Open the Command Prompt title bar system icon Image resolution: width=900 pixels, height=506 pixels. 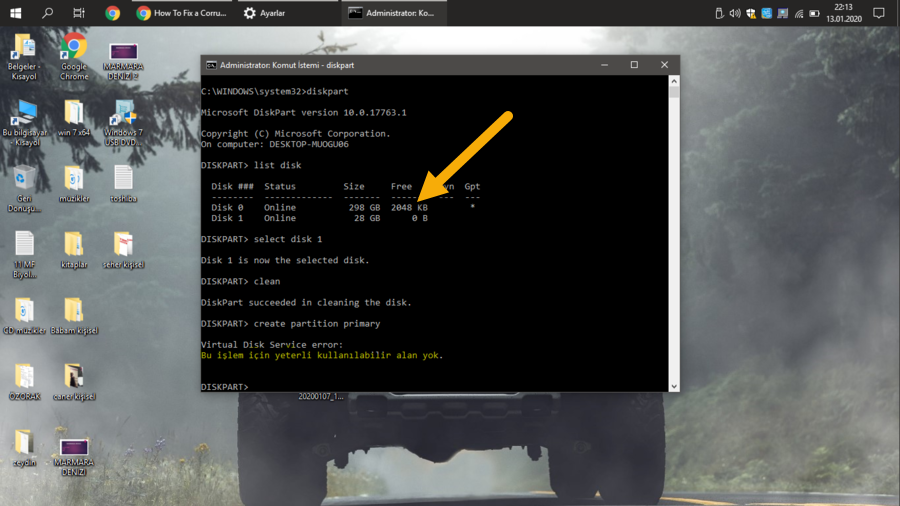pyautogui.click(x=211, y=65)
